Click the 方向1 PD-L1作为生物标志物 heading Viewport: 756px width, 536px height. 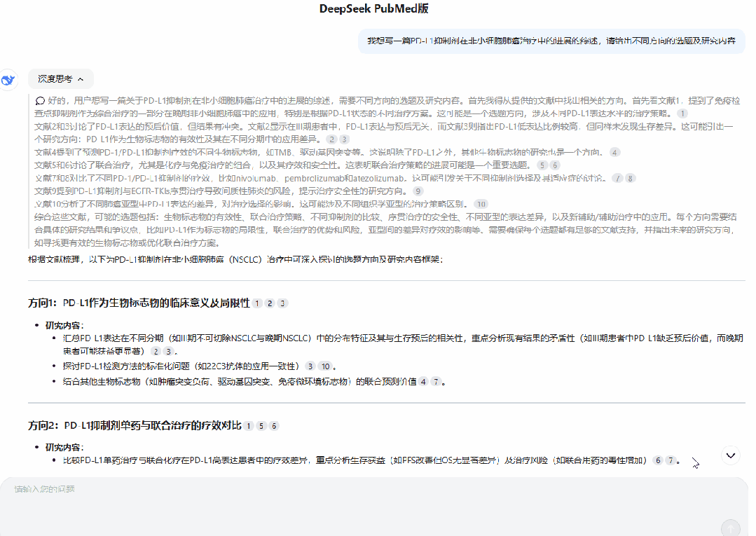[139, 303]
